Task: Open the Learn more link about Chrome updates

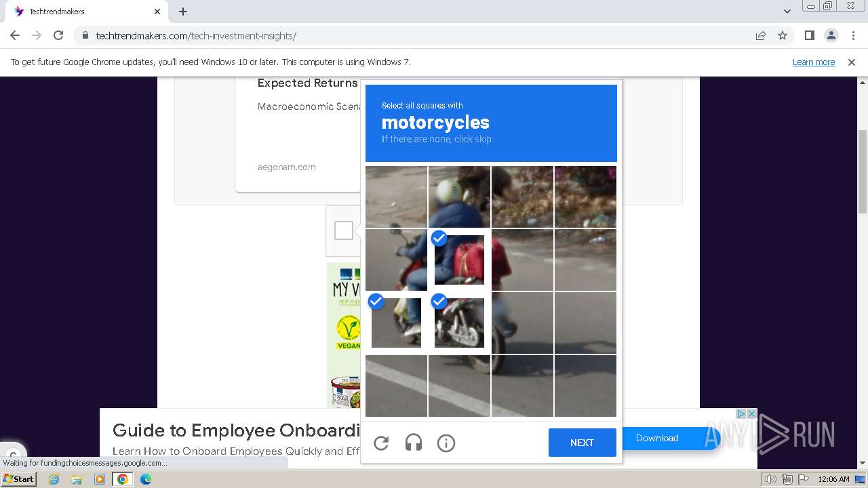Action: [814, 62]
